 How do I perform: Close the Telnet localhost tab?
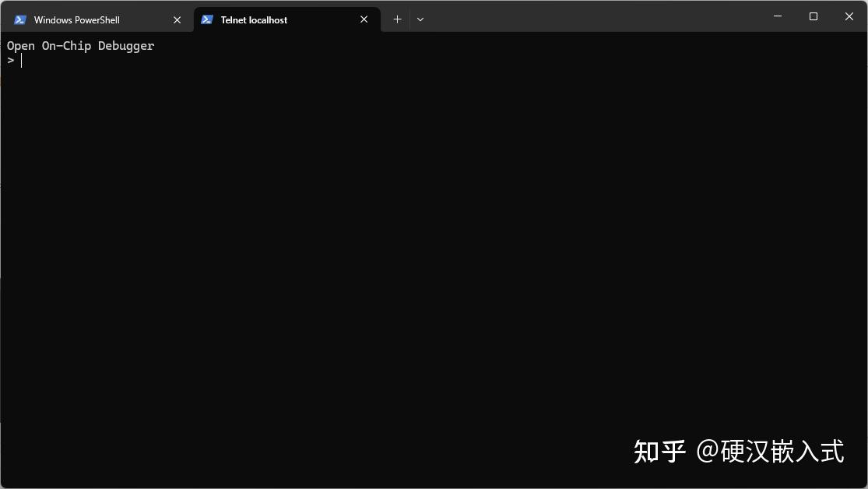[x=364, y=19]
